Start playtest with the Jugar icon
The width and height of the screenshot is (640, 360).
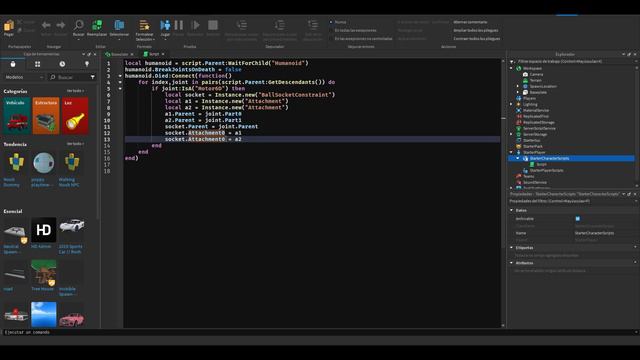click(165, 25)
